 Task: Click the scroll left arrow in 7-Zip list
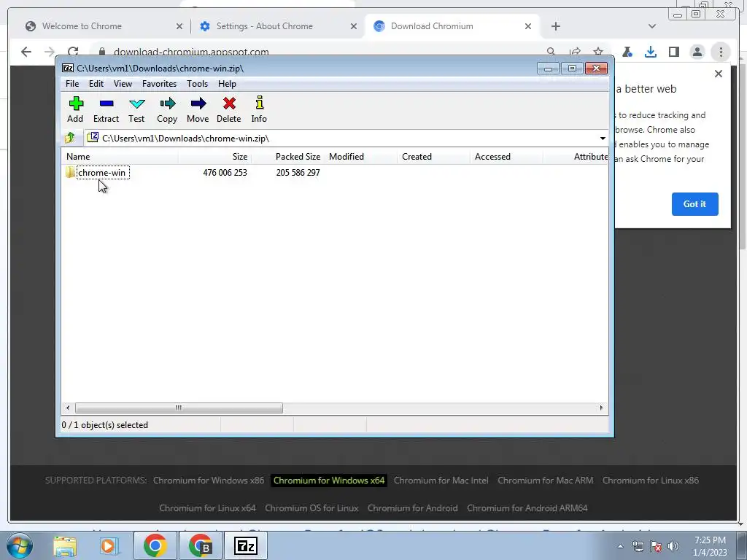[x=68, y=408]
